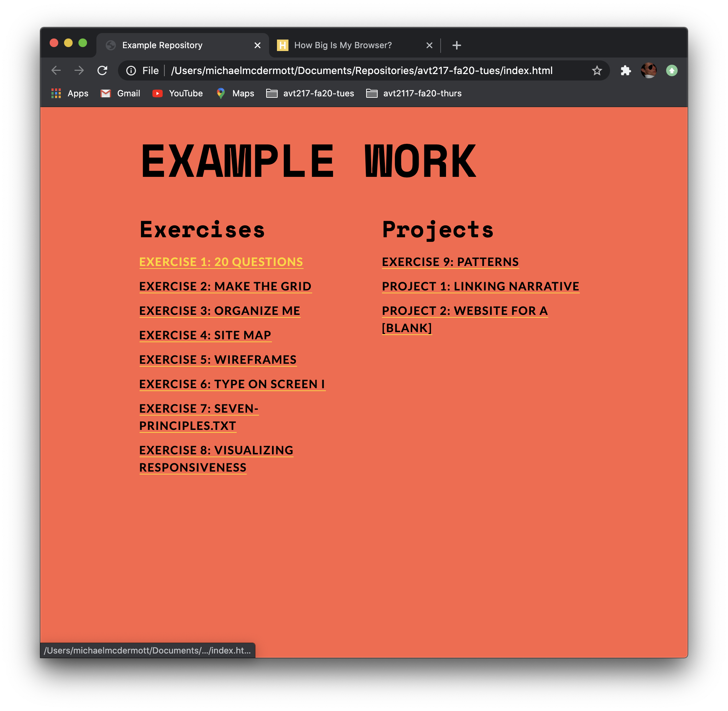Open Exercise 2: Make the Grid link

pos(226,286)
